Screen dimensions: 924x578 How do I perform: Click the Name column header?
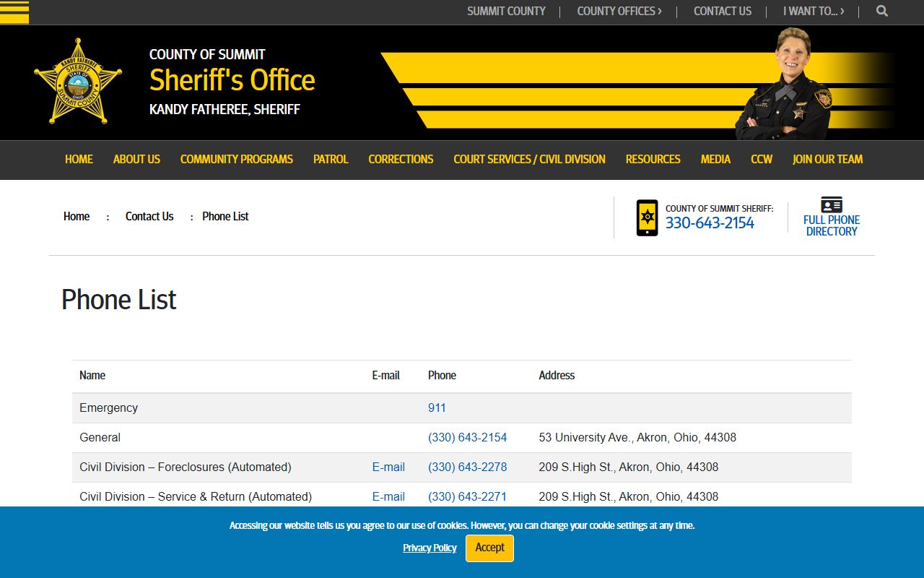click(x=92, y=375)
